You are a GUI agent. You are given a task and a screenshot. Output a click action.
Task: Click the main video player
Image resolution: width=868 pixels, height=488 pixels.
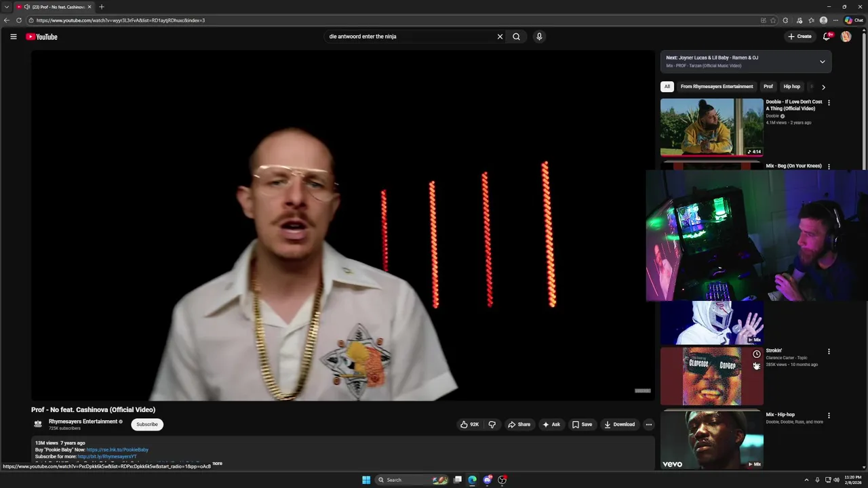click(x=342, y=226)
